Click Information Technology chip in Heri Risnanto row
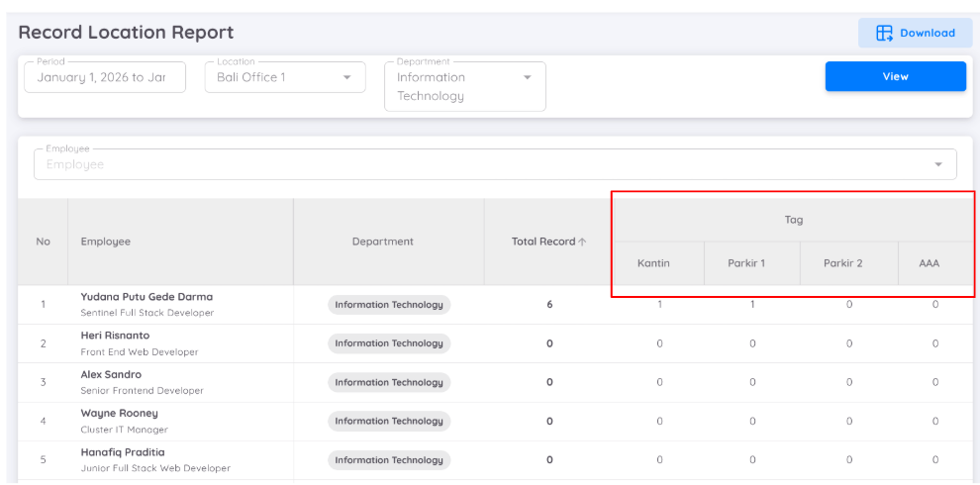The image size is (980, 485). pos(389,343)
